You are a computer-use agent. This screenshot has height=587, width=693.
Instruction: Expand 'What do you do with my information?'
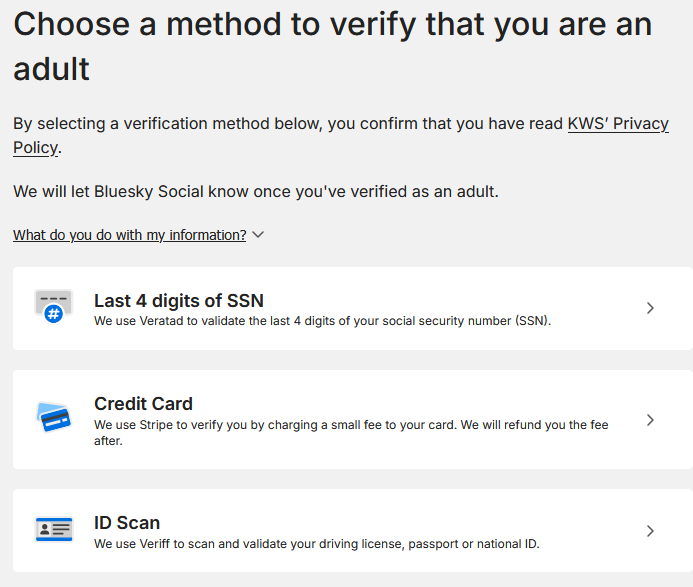click(x=130, y=235)
